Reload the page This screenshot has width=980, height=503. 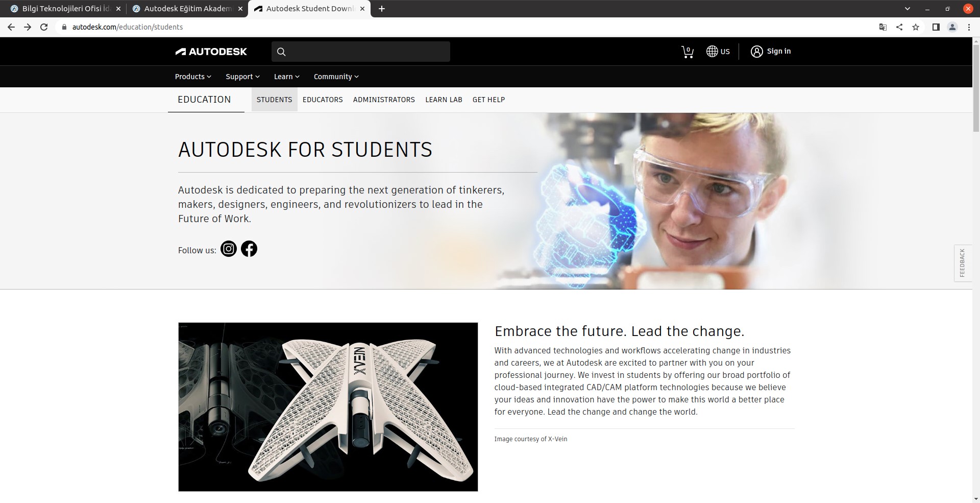tap(44, 27)
